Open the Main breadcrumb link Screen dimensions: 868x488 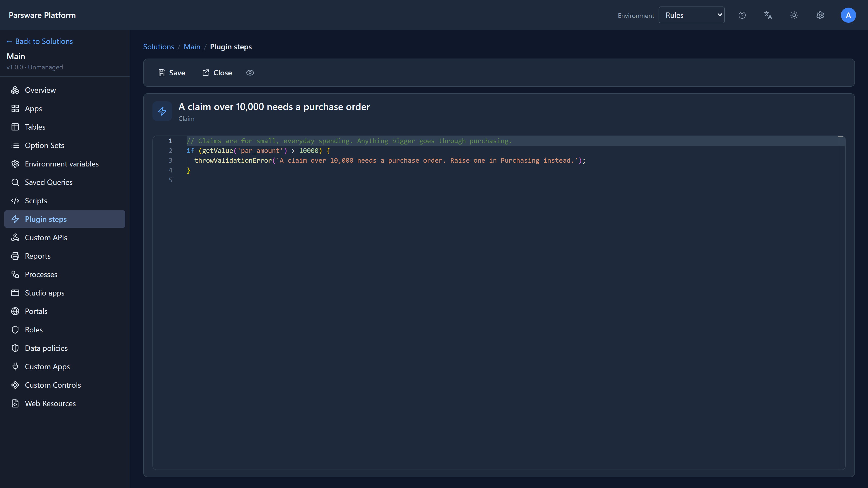coord(192,47)
